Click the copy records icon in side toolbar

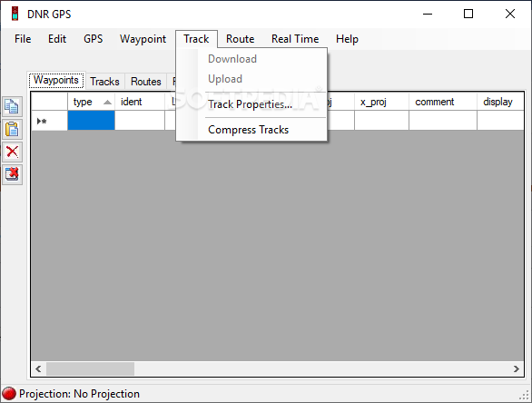coord(12,106)
